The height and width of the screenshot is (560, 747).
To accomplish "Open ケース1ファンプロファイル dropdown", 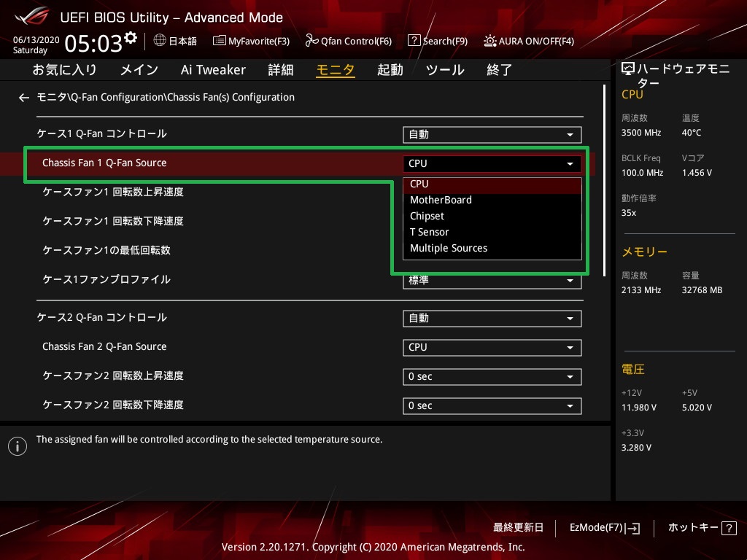I will [492, 281].
